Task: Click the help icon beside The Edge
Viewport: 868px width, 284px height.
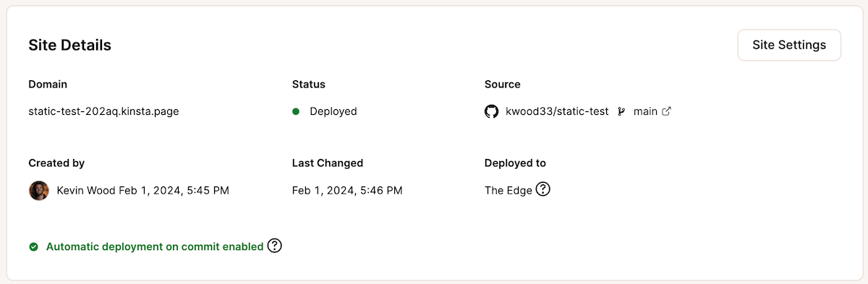Action: tap(543, 190)
